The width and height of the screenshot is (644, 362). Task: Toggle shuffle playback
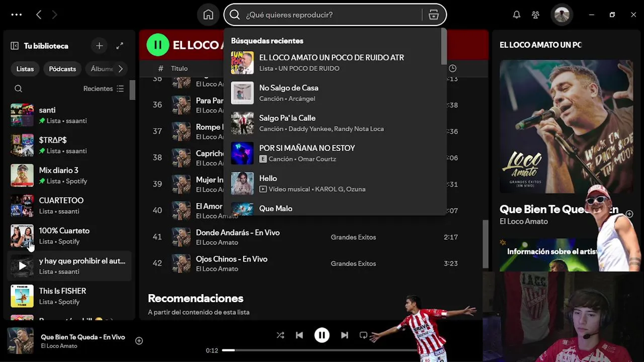click(280, 335)
